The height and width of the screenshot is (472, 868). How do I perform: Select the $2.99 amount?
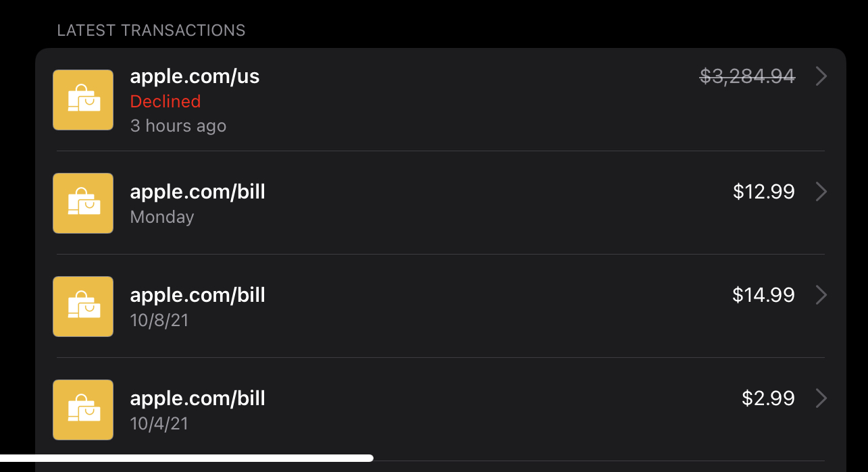point(768,398)
